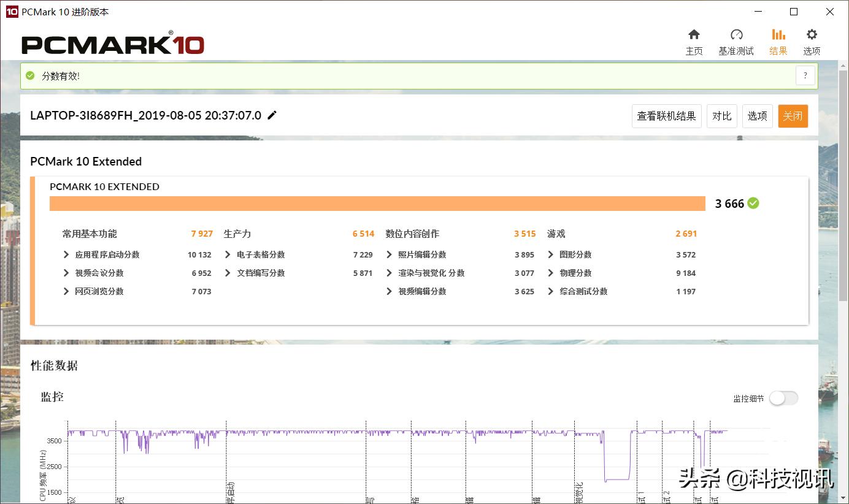Enable the 监控细节 monitoring detail toggle

click(x=783, y=398)
